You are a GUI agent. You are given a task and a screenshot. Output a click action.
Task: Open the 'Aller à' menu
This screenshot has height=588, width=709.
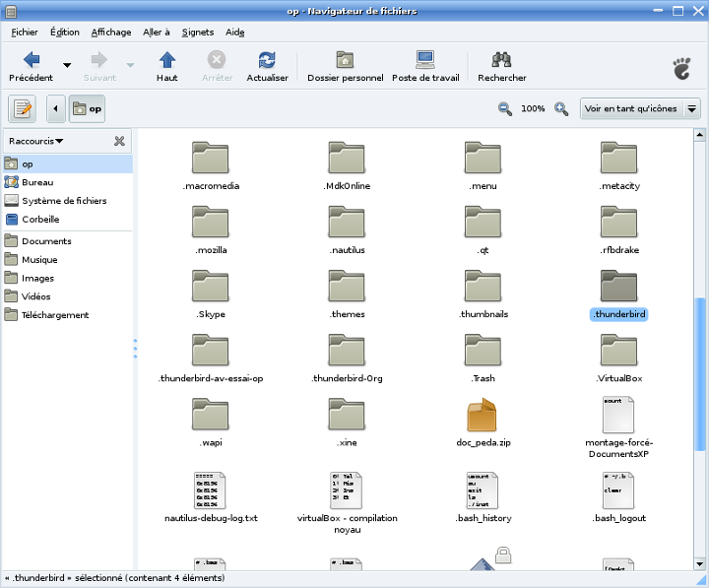tap(157, 33)
